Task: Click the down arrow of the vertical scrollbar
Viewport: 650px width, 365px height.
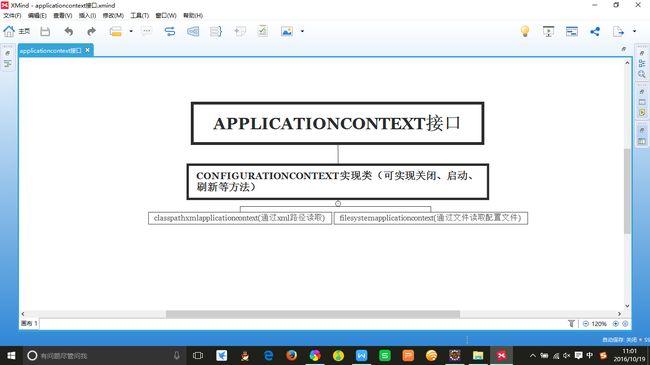Action: pos(627,306)
